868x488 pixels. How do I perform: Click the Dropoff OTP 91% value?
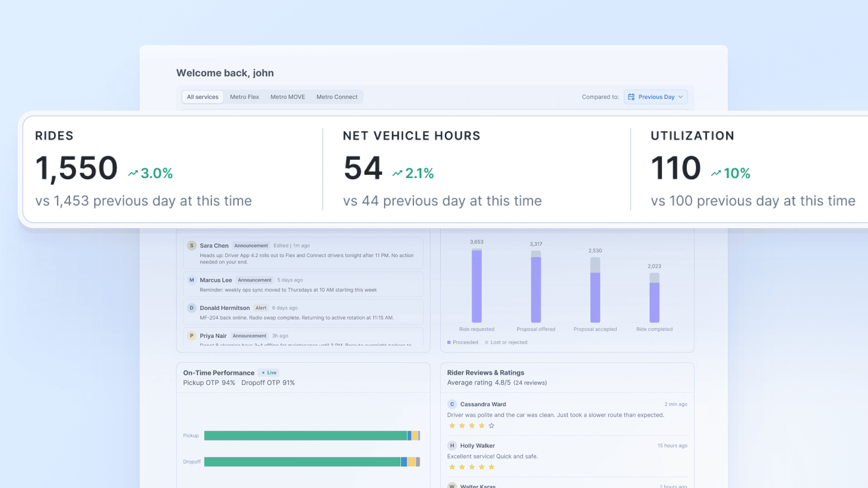pos(268,383)
